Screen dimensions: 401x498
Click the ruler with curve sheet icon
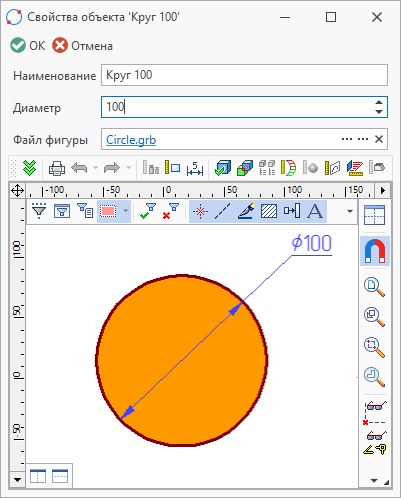(333, 168)
